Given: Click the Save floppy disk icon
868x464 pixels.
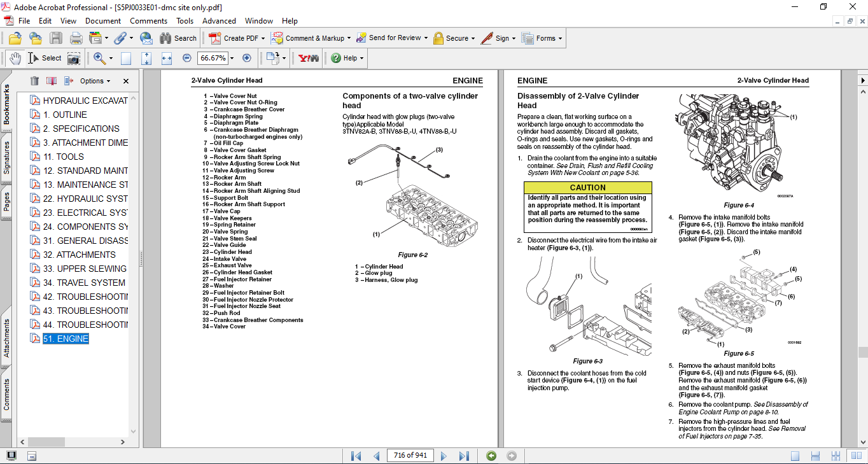Looking at the screenshot, I should (56, 38).
